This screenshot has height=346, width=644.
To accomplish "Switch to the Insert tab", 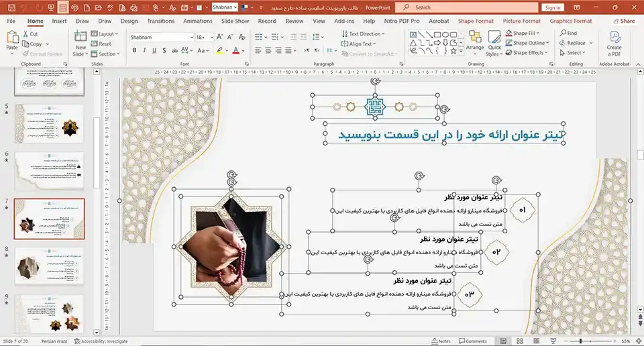I will pyautogui.click(x=59, y=21).
